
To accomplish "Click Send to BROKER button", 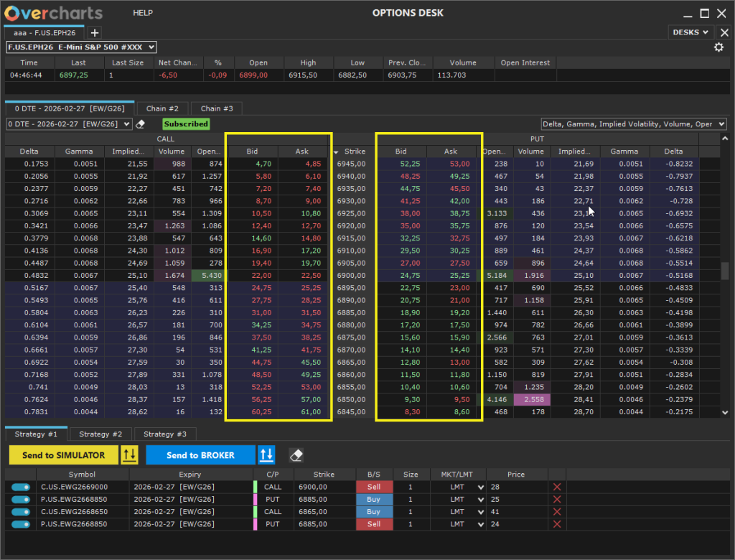I will point(200,455).
